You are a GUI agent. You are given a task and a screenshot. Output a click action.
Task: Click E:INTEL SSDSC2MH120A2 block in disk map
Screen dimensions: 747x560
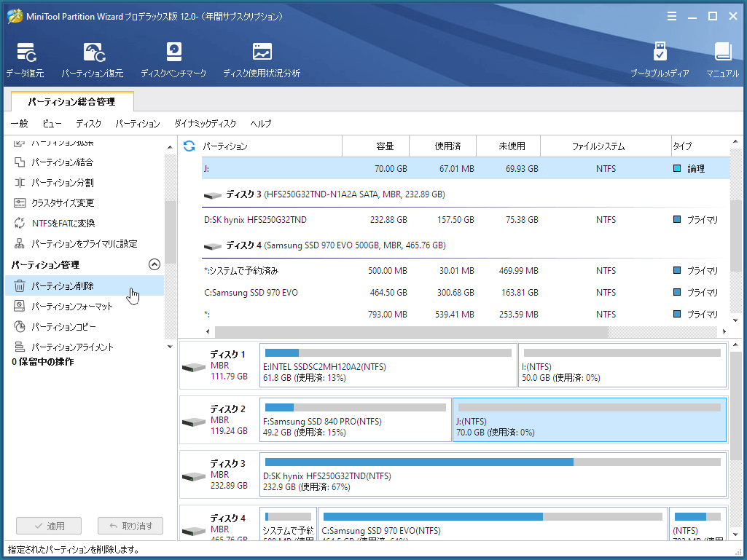pyautogui.click(x=388, y=366)
